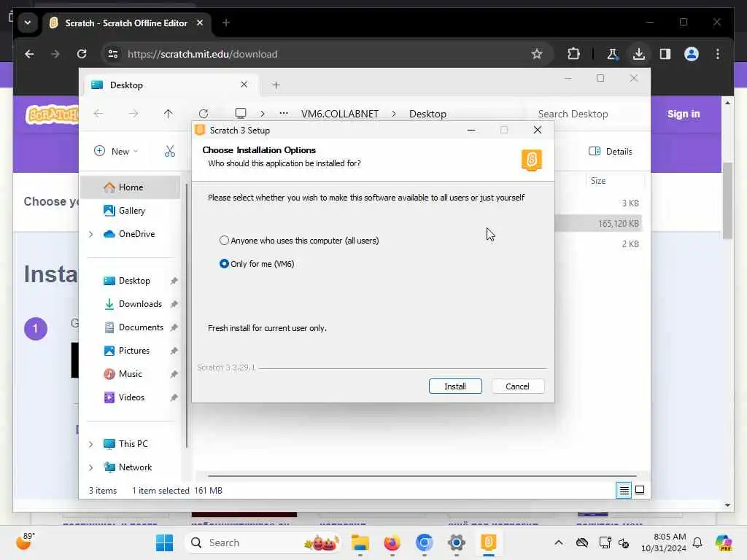This screenshot has height=560, width=747.
Task: Click the Scratch logo on webpage
Action: coord(52,114)
